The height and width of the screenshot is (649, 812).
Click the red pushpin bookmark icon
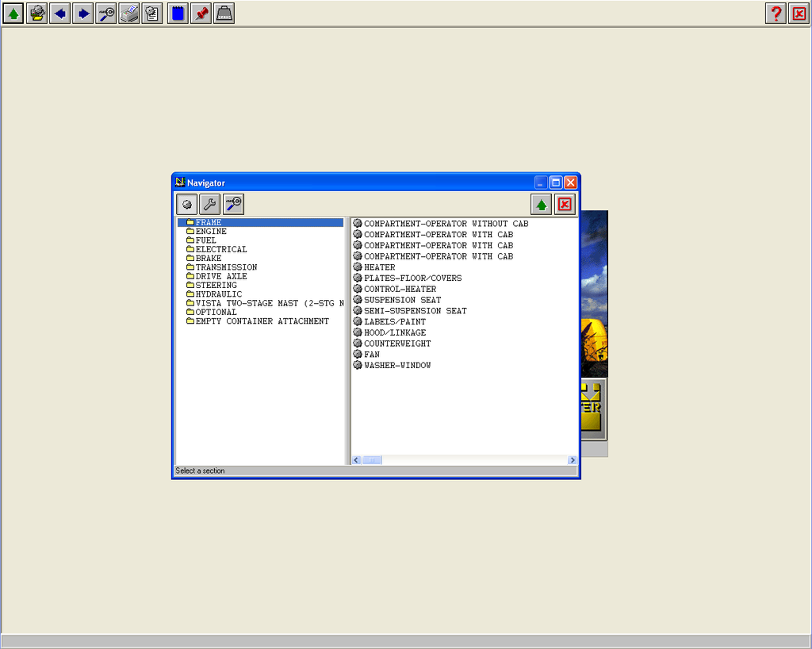[201, 13]
